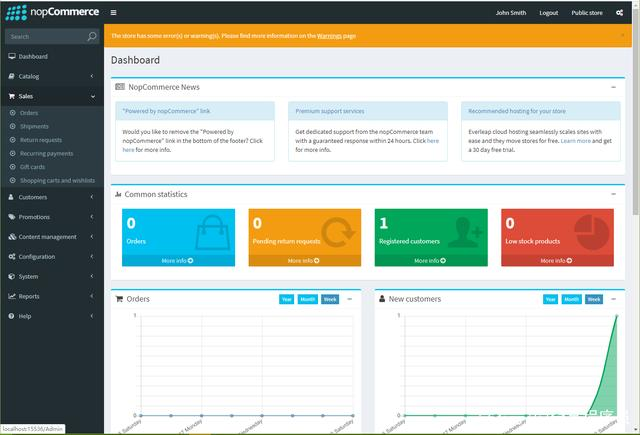This screenshot has width=640, height=435.
Task: Open Dashboard in the sidebar
Action: pyautogui.click(x=52, y=56)
